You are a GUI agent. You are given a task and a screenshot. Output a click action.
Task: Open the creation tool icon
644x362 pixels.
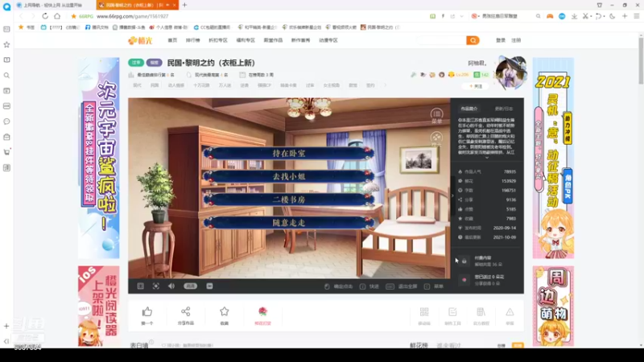[x=452, y=312]
